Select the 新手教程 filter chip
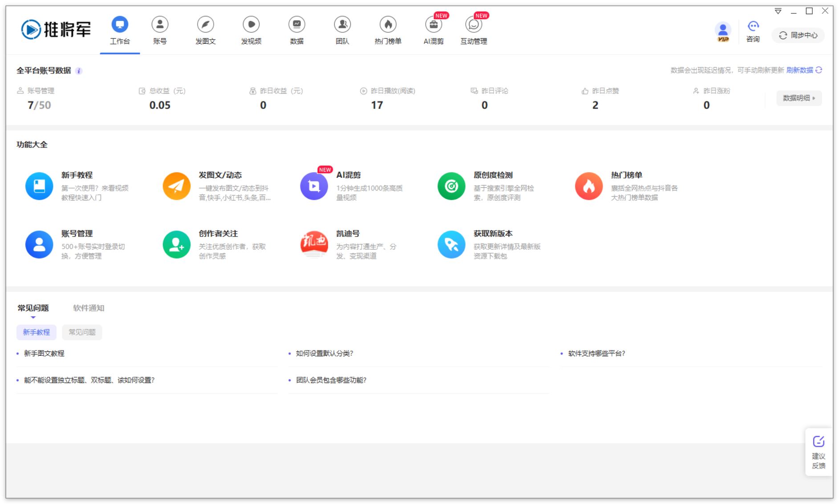This screenshot has height=504, width=839. pos(36,332)
